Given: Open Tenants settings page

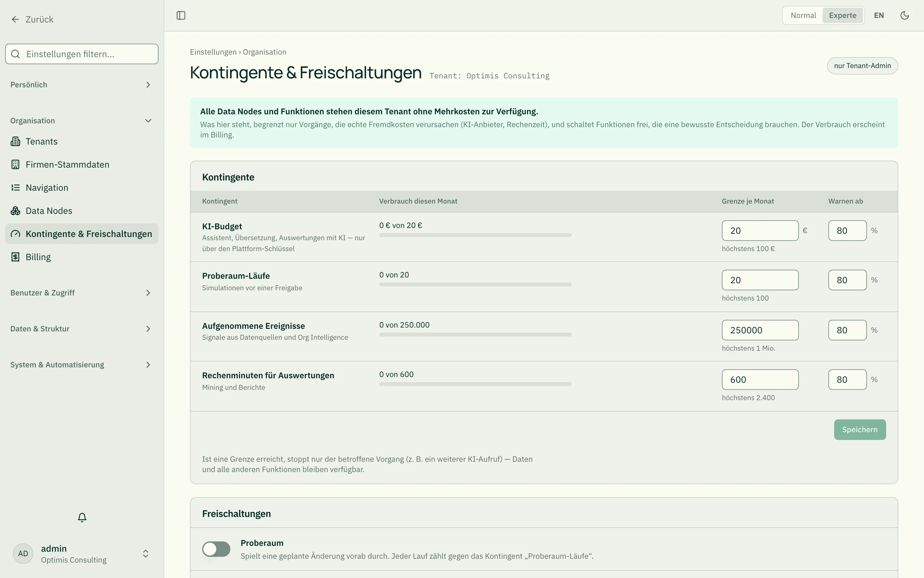Looking at the screenshot, I should (x=81, y=141).
